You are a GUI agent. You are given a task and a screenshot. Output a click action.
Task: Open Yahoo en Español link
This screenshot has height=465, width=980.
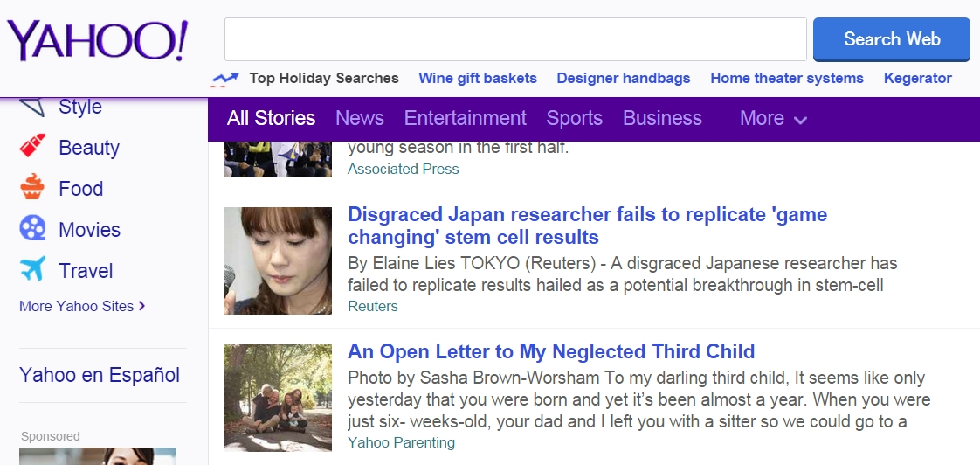[x=100, y=375]
